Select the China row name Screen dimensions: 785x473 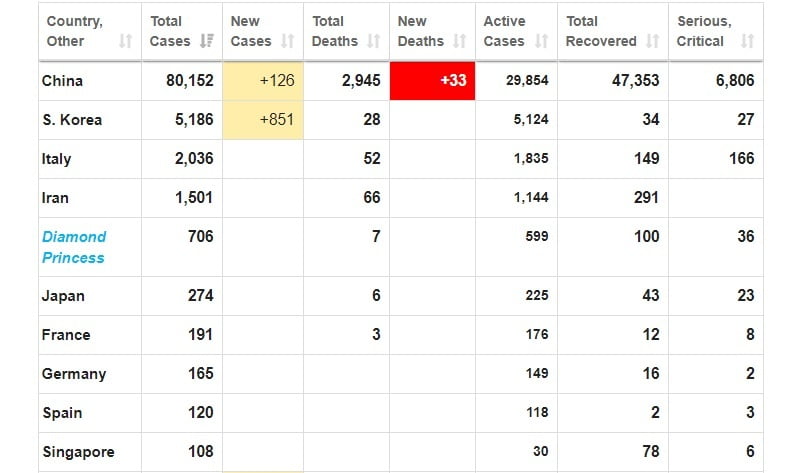[x=63, y=81]
